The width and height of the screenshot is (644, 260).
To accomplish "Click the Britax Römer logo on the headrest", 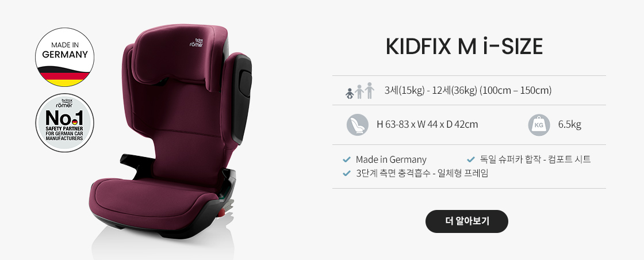I will 196,43.
